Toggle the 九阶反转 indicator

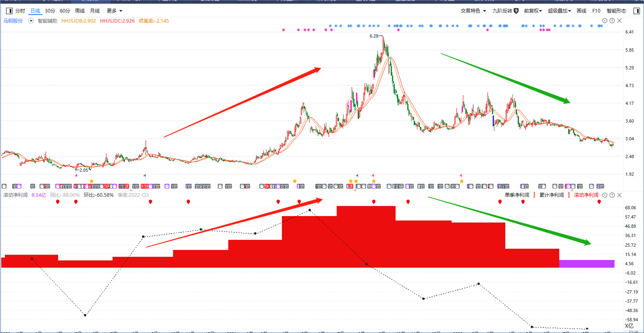(502, 11)
